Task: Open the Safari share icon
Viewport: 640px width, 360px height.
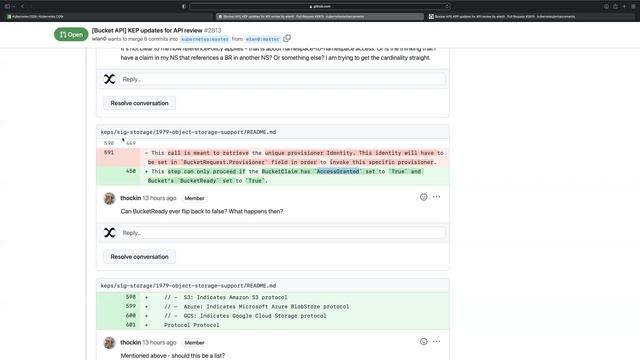Action: pyautogui.click(x=615, y=6)
